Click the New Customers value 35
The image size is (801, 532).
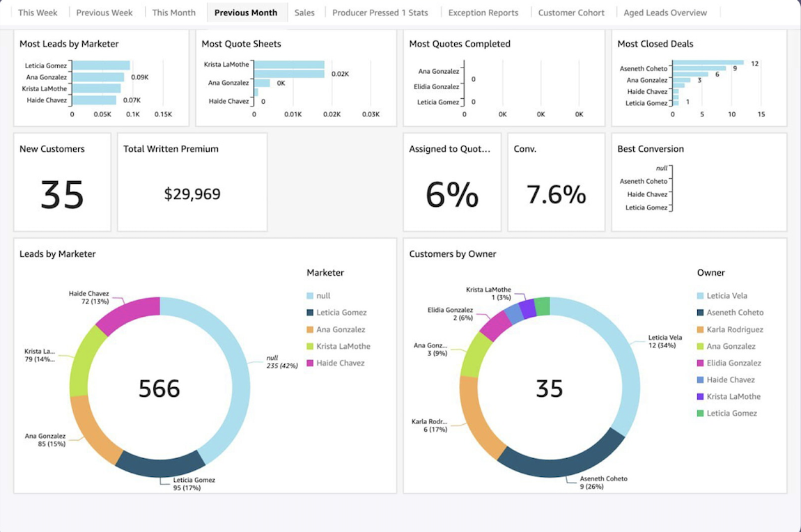click(62, 194)
